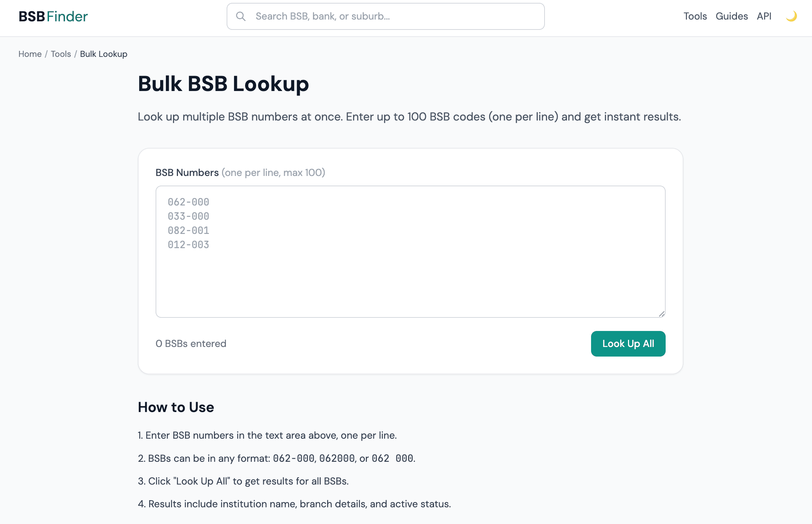Click the 'How to Use' heading
812x524 pixels.
click(176, 407)
